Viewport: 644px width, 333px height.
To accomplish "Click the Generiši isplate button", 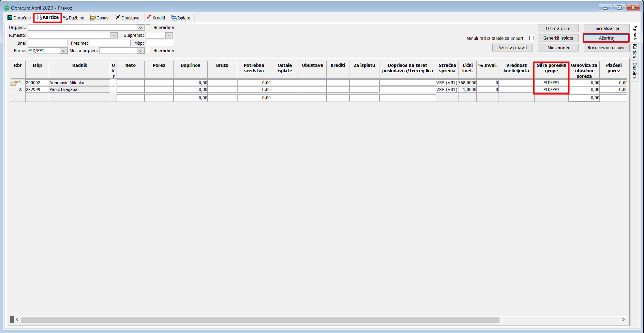I will (558, 38).
